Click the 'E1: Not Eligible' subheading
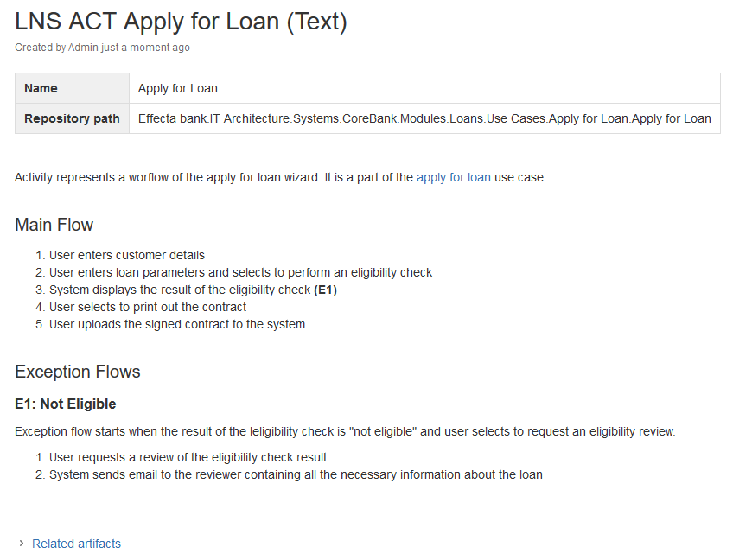This screenshot has height=560, width=752. [65, 404]
